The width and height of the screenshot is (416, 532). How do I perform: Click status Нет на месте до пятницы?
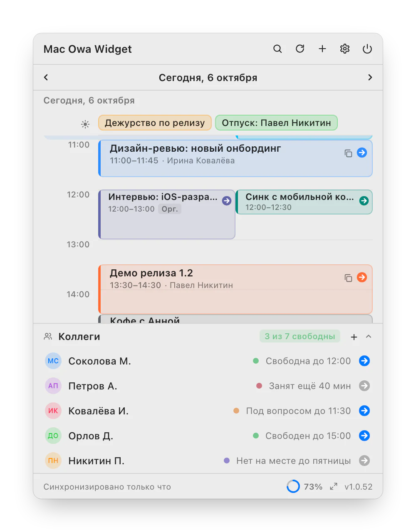click(294, 461)
